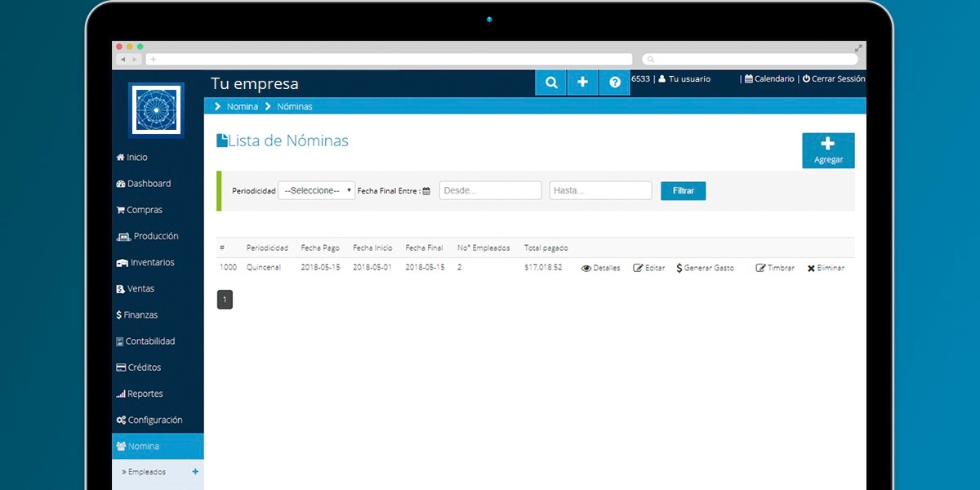Click Cerrar Sesión in header
The height and width of the screenshot is (490, 980).
click(x=834, y=79)
